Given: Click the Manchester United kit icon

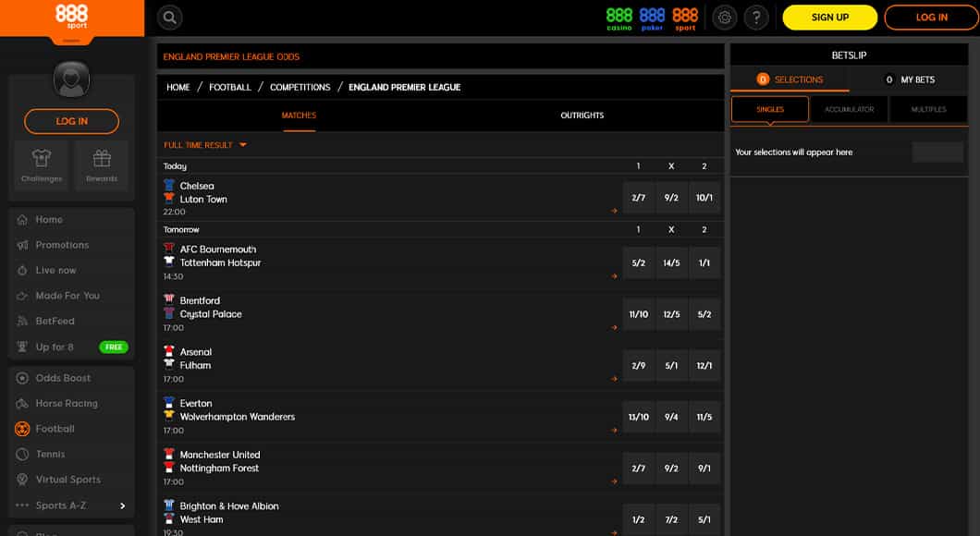Looking at the screenshot, I should [x=169, y=454].
